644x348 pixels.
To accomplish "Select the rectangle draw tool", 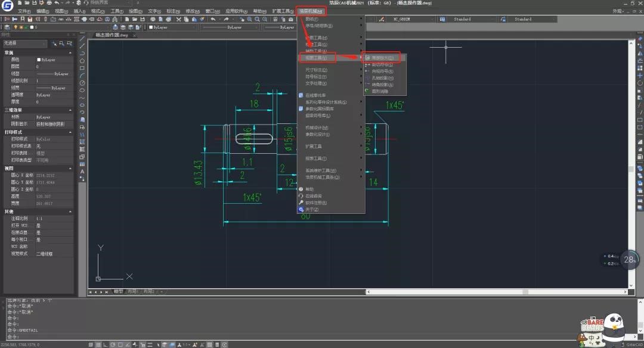I will coord(82,68).
